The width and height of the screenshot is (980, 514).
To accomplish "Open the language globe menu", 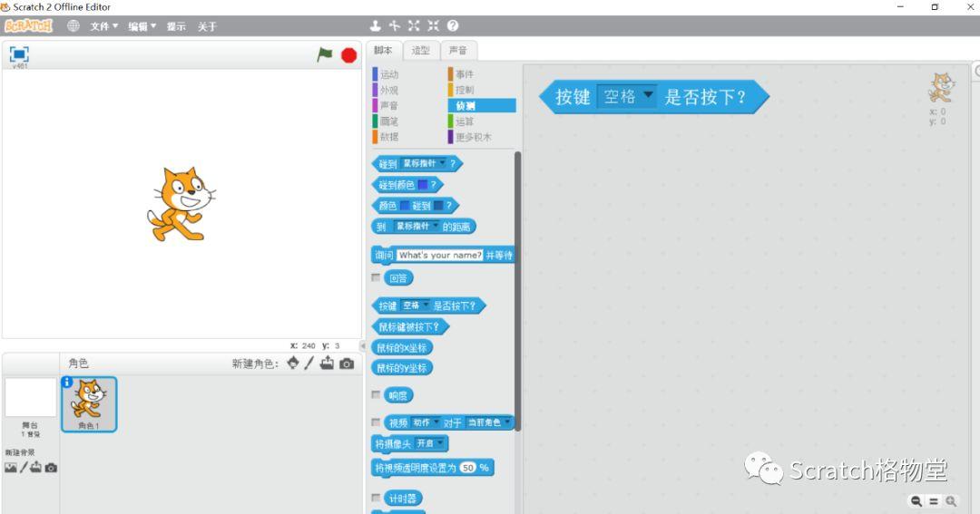I will (x=73, y=25).
